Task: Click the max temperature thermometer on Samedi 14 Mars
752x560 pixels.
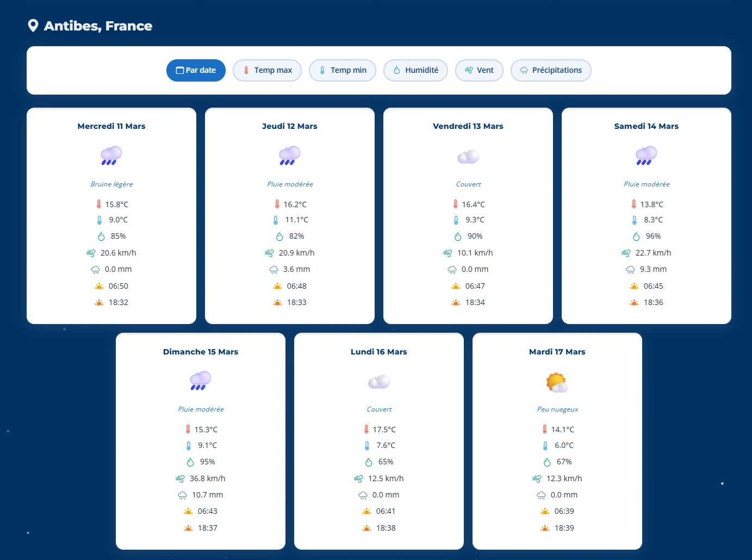Action: [x=633, y=204]
